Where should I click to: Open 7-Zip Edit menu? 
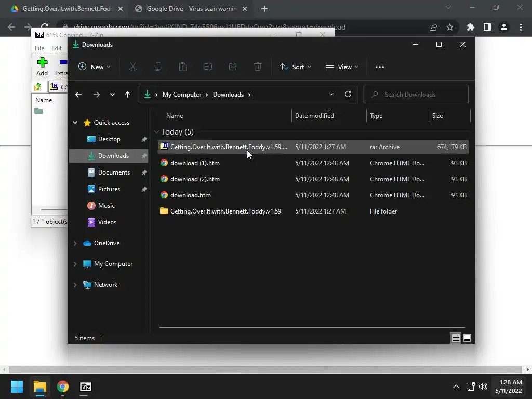coord(56,48)
